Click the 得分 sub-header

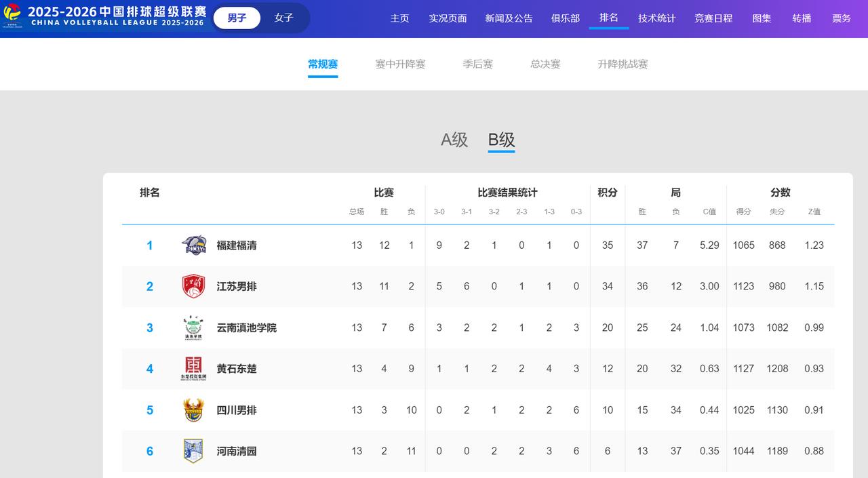tap(744, 212)
